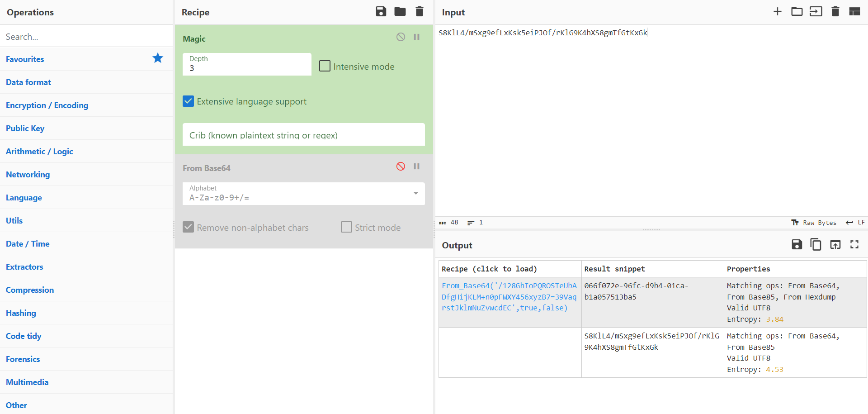Pause at the Magic operation breakpoint
868x414 pixels.
click(x=416, y=37)
